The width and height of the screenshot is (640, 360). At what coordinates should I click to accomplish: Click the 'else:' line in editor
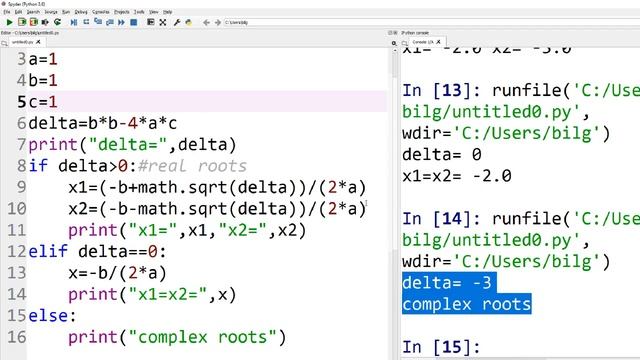coord(52,316)
